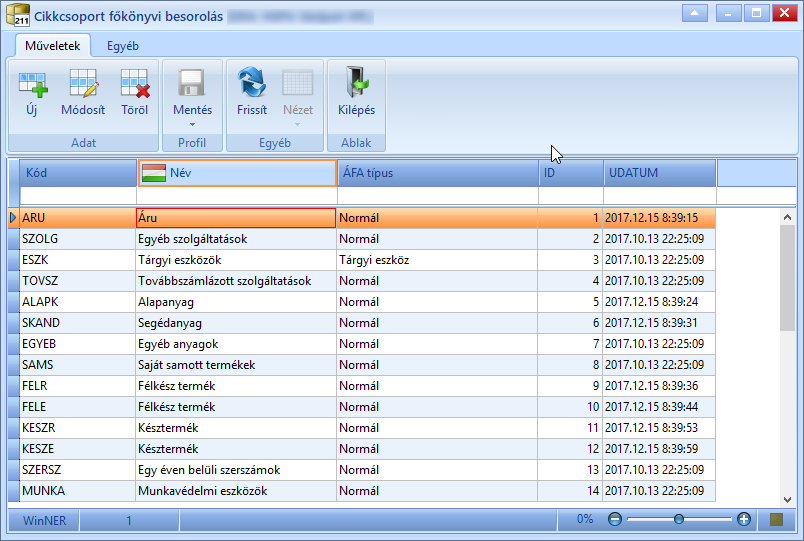Click the zoom slider handle
The height and width of the screenshot is (541, 804).
click(679, 519)
